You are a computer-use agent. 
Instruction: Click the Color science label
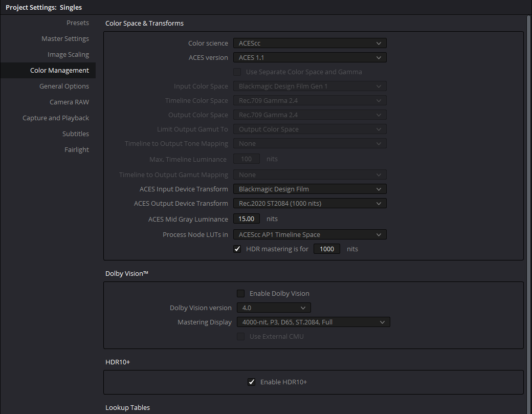pyautogui.click(x=208, y=43)
